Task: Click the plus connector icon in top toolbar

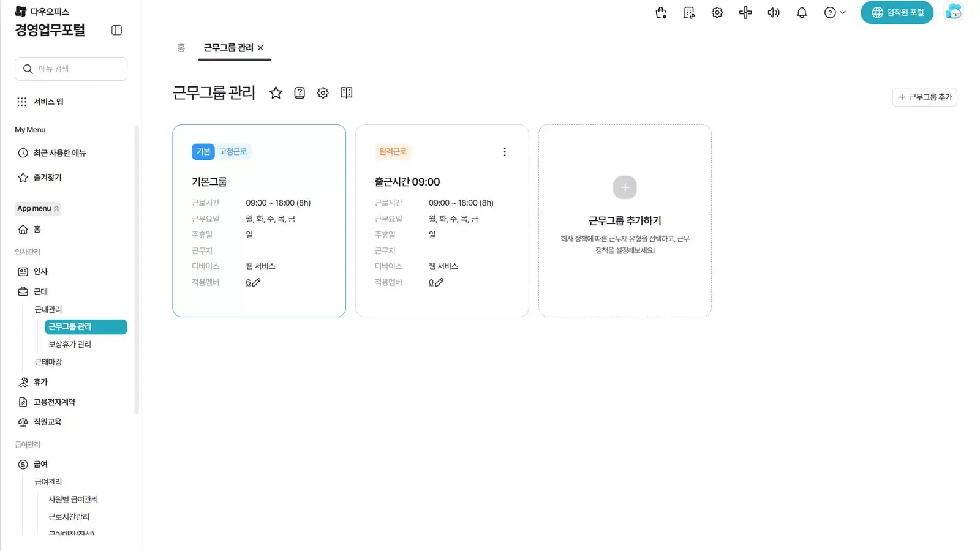Action: pyautogui.click(x=745, y=12)
